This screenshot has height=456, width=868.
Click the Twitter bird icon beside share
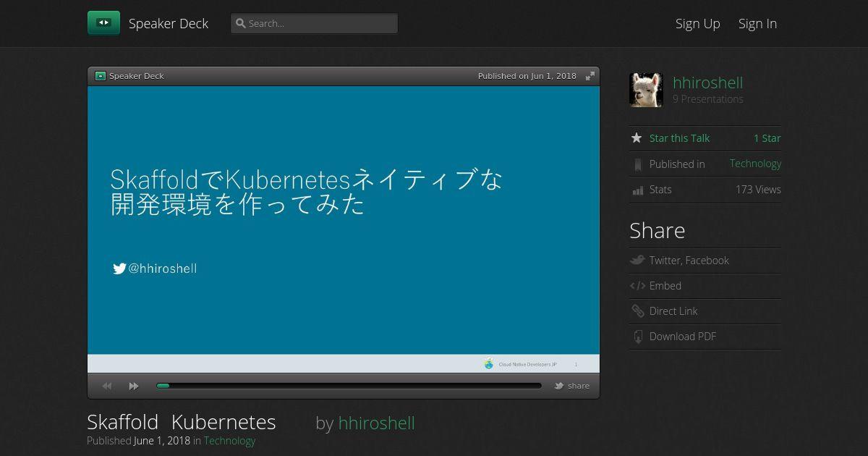pos(559,386)
